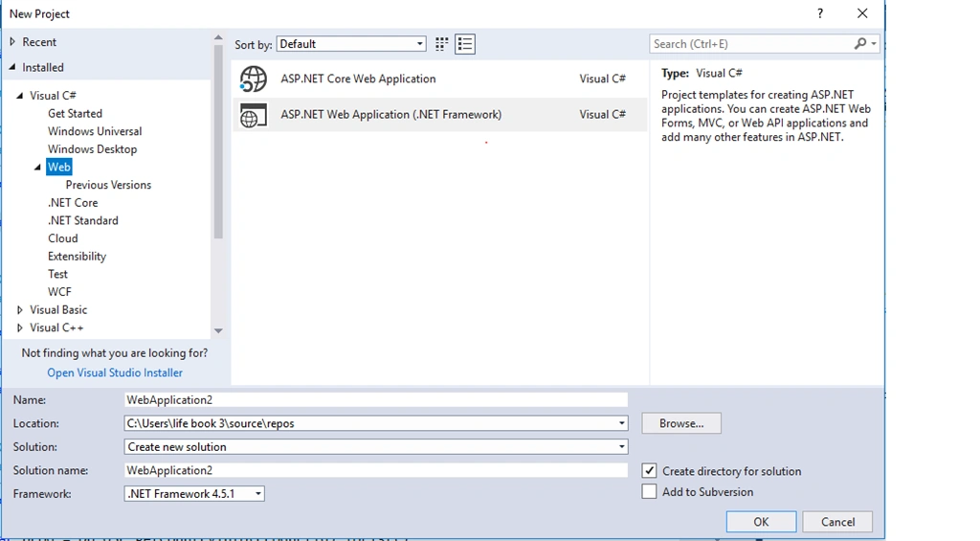
Task: Open the Sort by Default dropdown
Action: click(x=351, y=44)
